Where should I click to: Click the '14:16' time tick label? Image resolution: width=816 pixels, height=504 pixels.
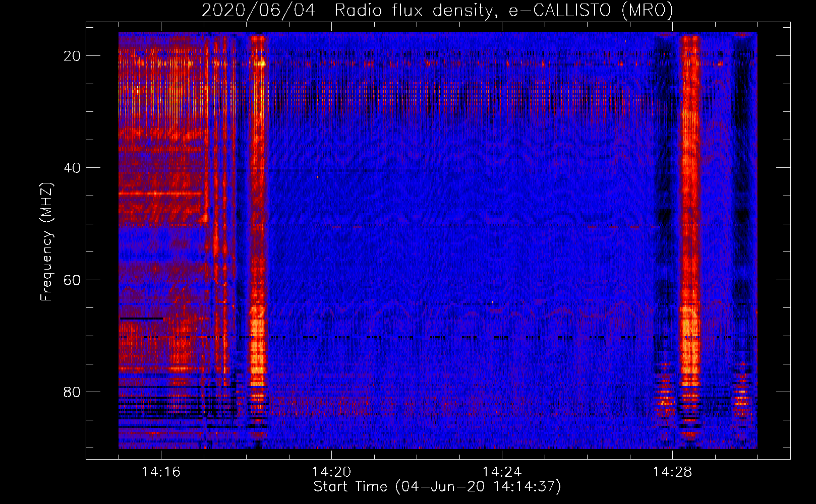click(x=161, y=472)
